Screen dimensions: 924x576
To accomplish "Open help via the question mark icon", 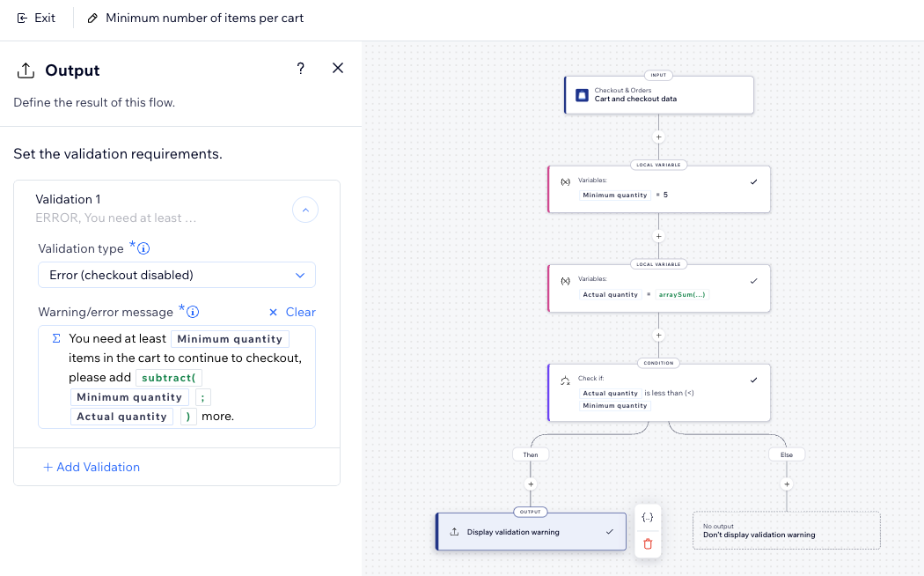I will [300, 68].
